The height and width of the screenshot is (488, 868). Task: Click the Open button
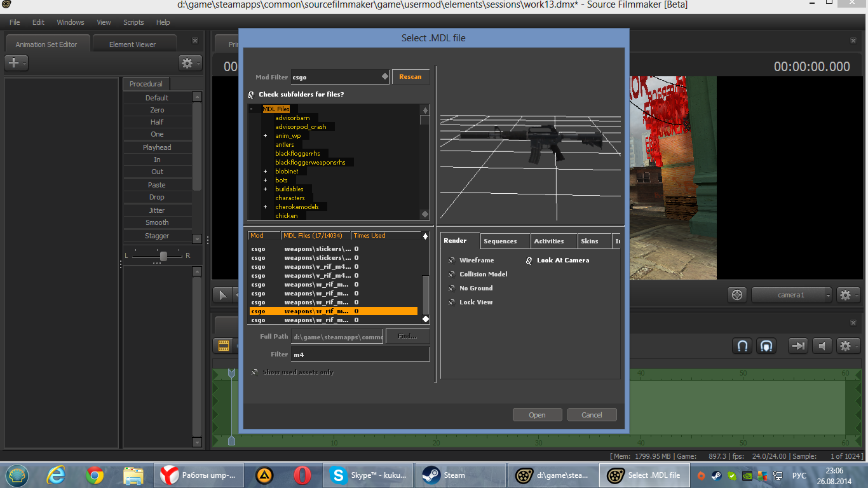pyautogui.click(x=537, y=415)
